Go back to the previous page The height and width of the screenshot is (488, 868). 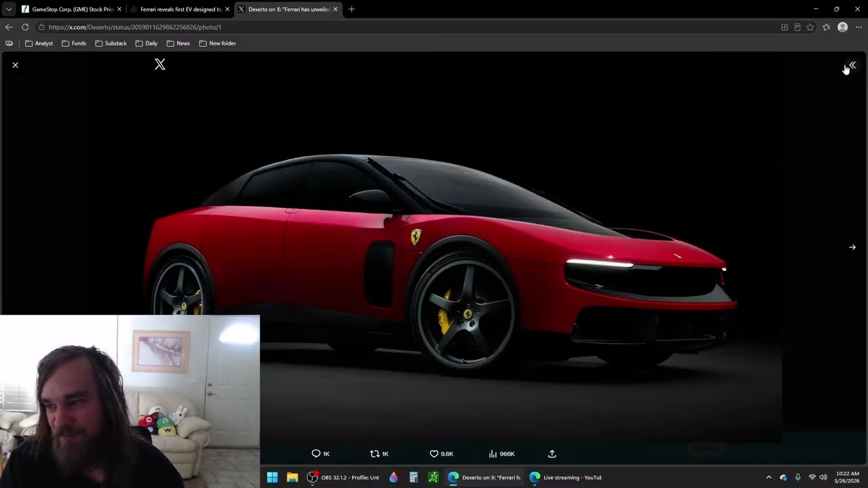click(9, 27)
